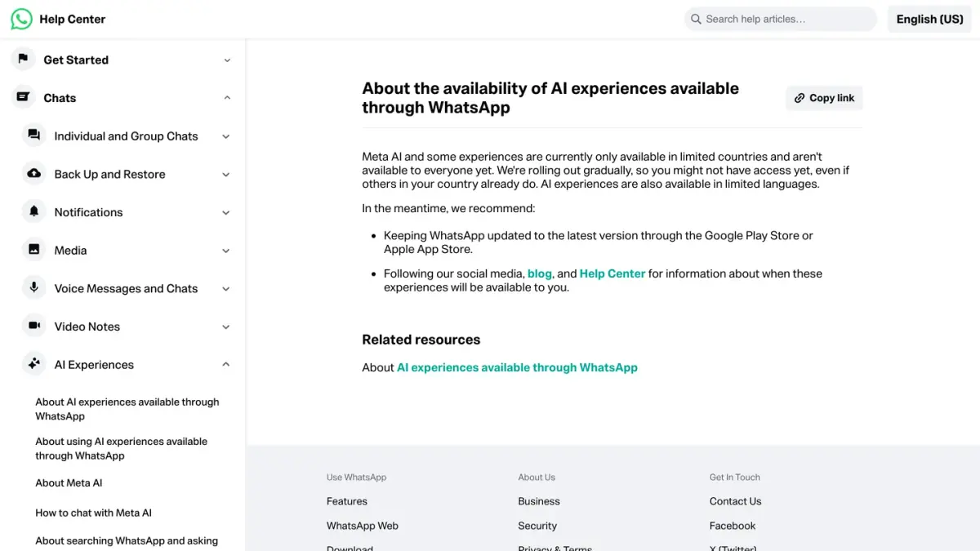This screenshot has width=980, height=551.
Task: Open the Get Started menu item
Action: click(76, 60)
